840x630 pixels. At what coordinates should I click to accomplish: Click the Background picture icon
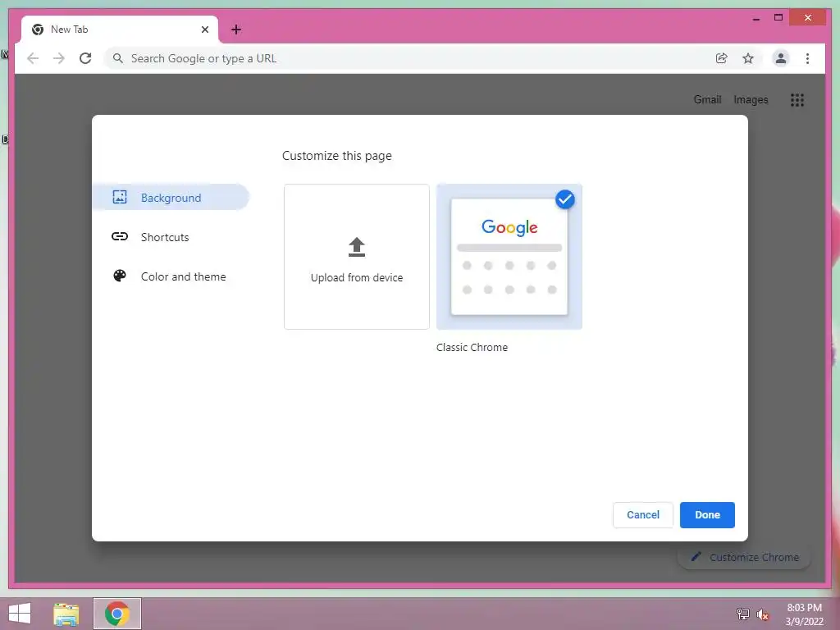pyautogui.click(x=120, y=197)
